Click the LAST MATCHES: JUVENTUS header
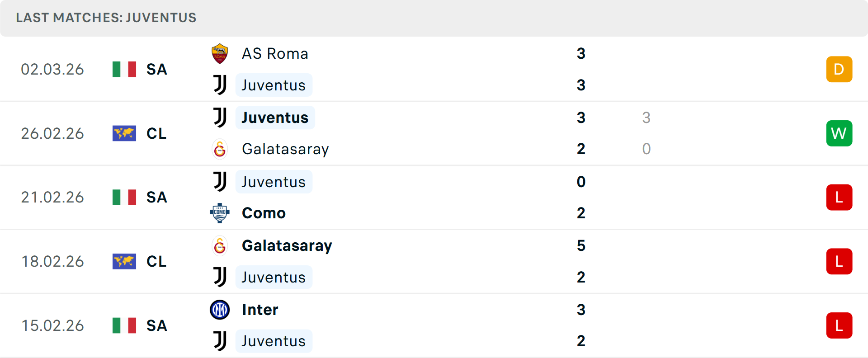The height and width of the screenshot is (358, 868). [106, 18]
